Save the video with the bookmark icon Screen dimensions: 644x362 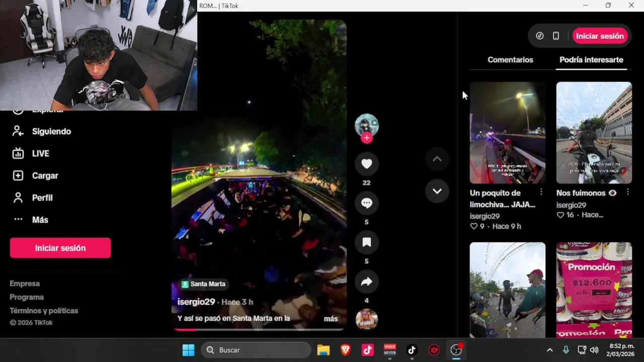[367, 242]
